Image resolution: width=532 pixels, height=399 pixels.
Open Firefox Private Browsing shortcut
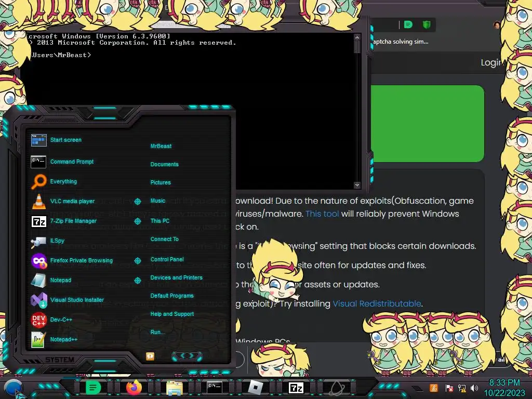click(72, 261)
